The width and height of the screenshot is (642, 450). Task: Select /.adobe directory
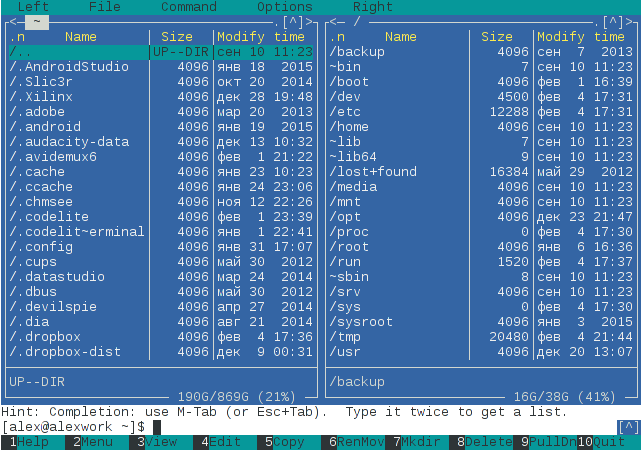pyautogui.click(x=161, y=112)
